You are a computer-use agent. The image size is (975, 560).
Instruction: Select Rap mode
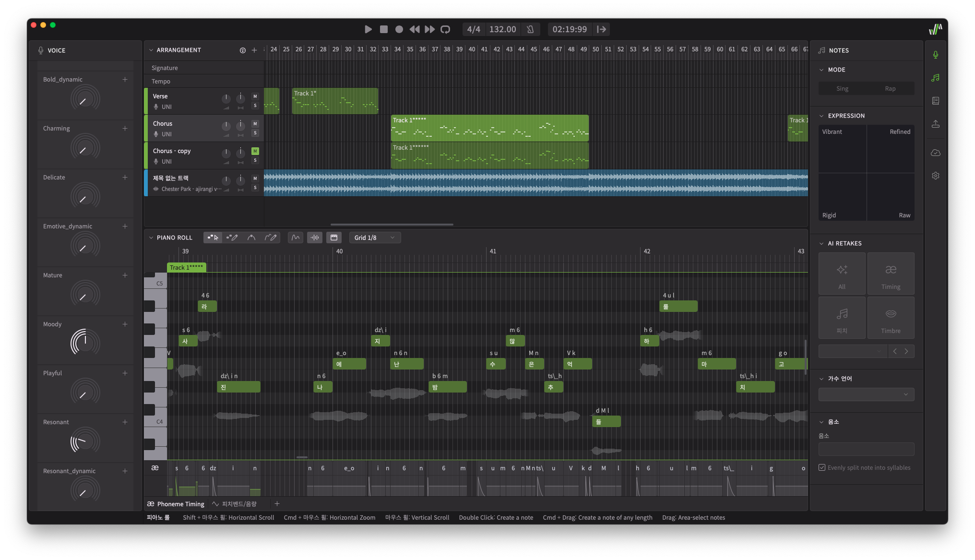pyautogui.click(x=890, y=88)
